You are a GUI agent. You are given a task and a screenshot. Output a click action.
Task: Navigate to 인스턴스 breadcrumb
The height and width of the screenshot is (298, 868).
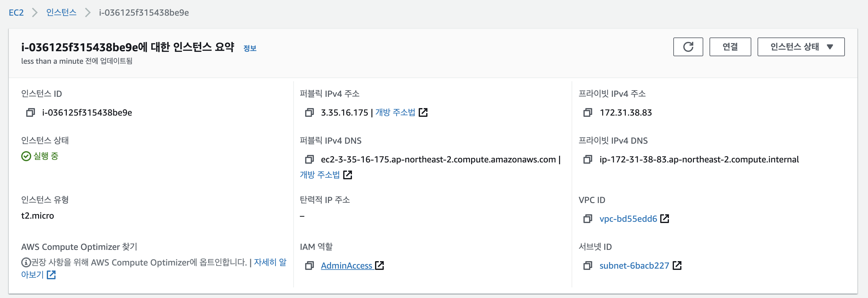pyautogui.click(x=61, y=12)
